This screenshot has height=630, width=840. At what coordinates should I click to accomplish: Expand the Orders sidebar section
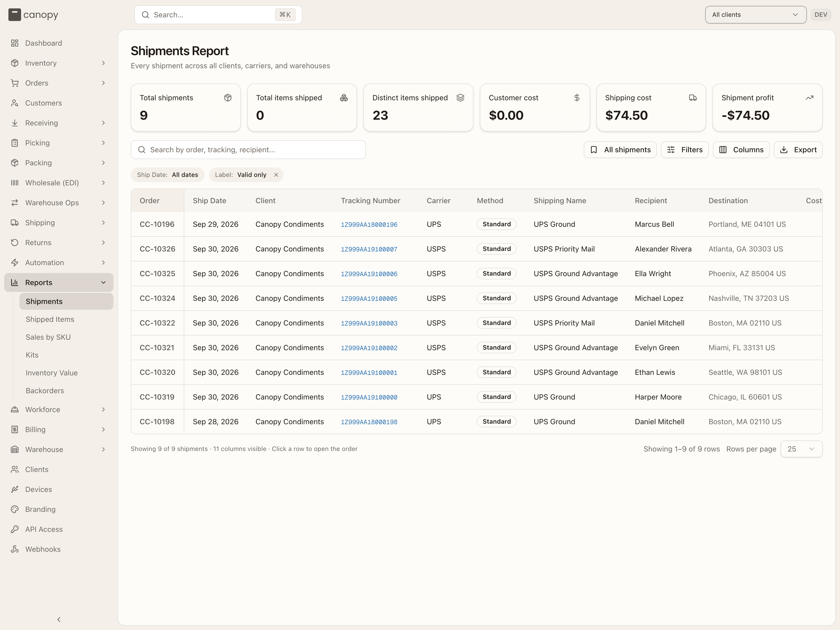pos(59,83)
